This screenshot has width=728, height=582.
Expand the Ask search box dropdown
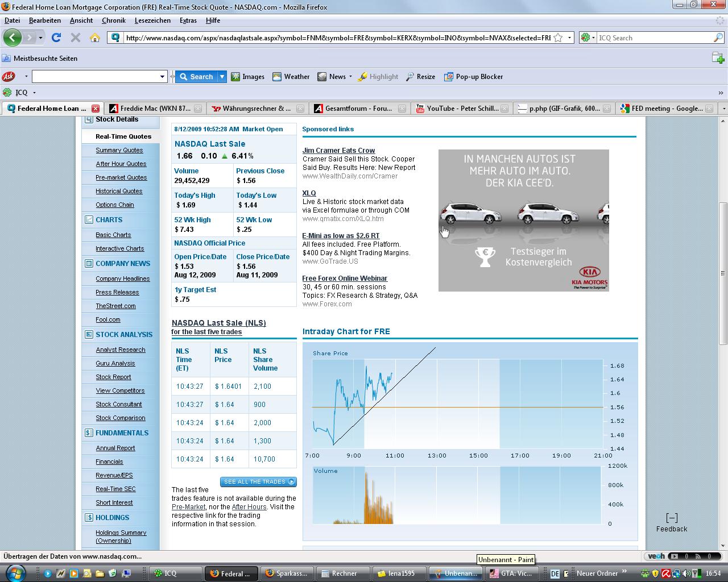coord(162,77)
